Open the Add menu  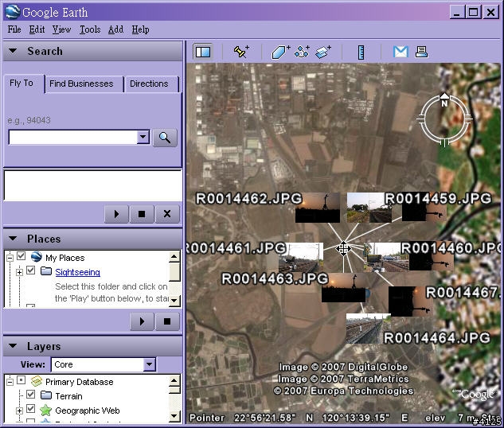(115, 29)
